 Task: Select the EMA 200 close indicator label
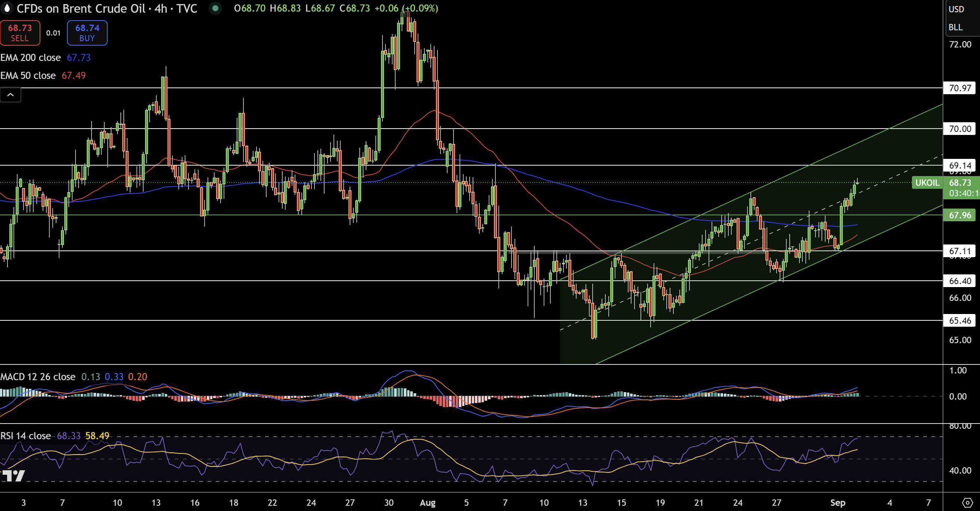[30, 58]
